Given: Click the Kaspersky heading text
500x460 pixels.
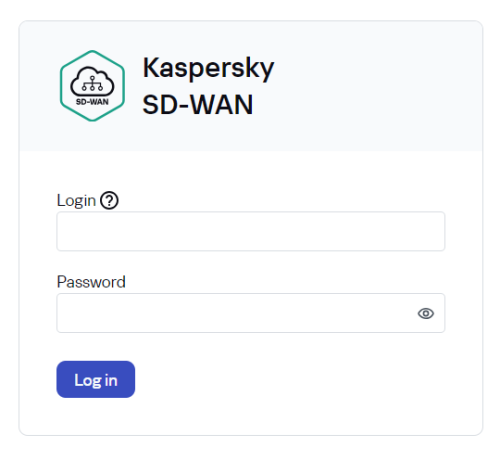Looking at the screenshot, I should click(x=208, y=68).
